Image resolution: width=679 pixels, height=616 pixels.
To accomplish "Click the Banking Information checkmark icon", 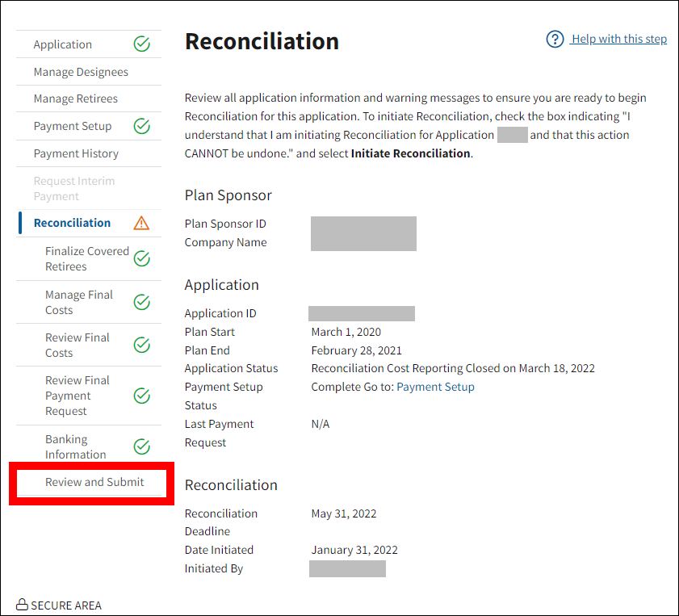I will [141, 446].
